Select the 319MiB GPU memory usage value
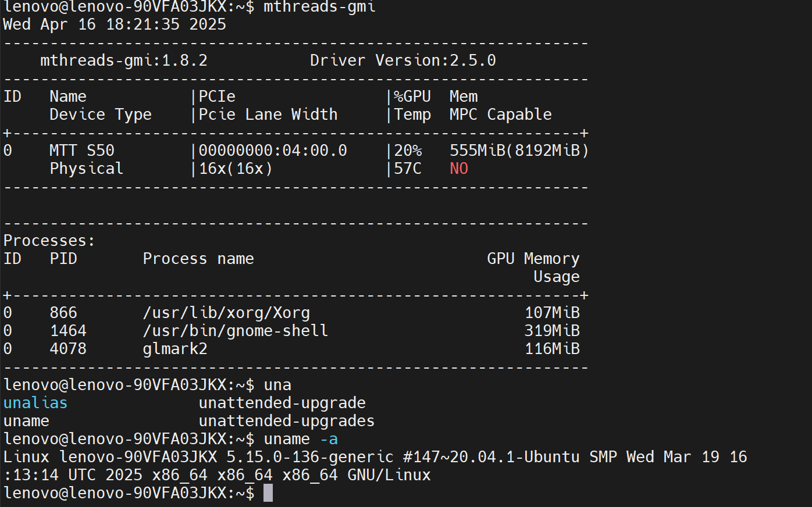The width and height of the screenshot is (812, 507). click(x=552, y=331)
